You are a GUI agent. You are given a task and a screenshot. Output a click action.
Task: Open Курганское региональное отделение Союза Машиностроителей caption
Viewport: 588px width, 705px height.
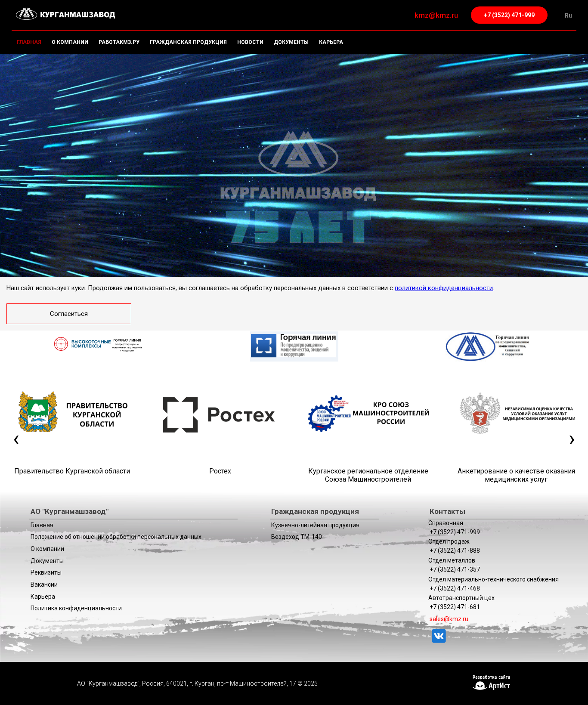tap(368, 475)
